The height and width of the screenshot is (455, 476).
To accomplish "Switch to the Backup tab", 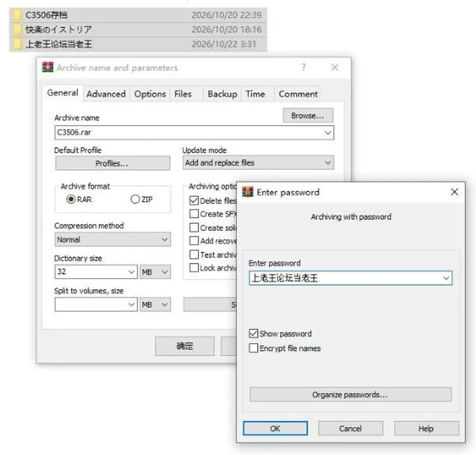I will 222,94.
